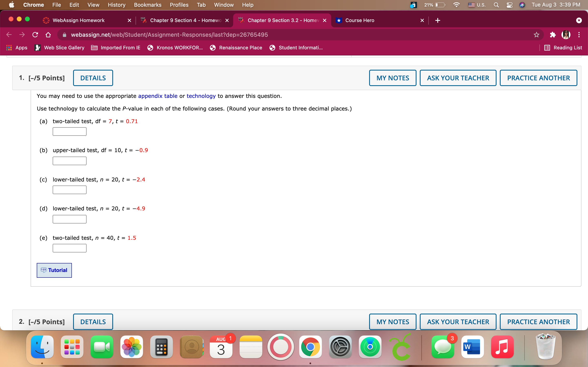The image size is (588, 367).
Task: Open the Imported From IE bookmarks folder
Action: click(x=116, y=48)
